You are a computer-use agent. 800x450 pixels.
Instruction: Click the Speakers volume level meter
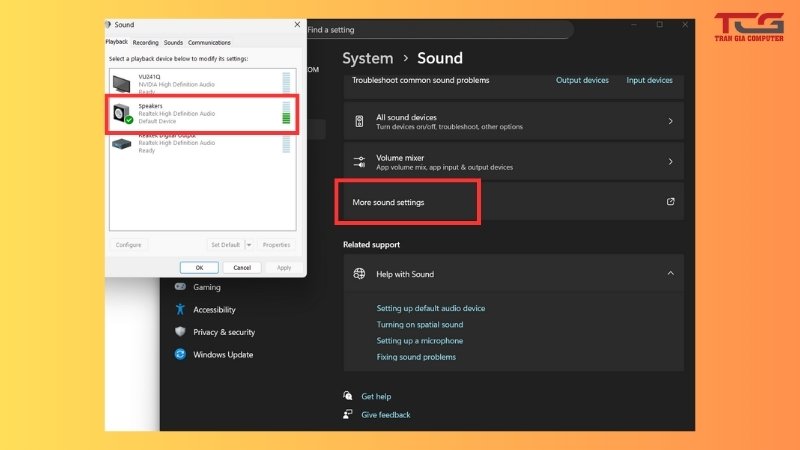click(287, 112)
